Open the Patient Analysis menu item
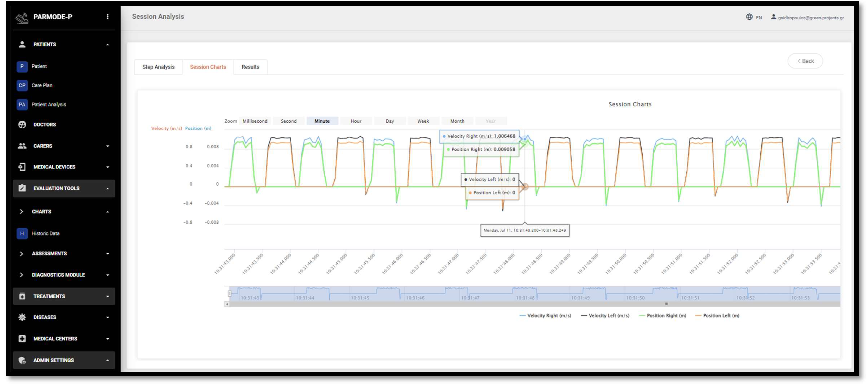868x386 pixels. 49,105
